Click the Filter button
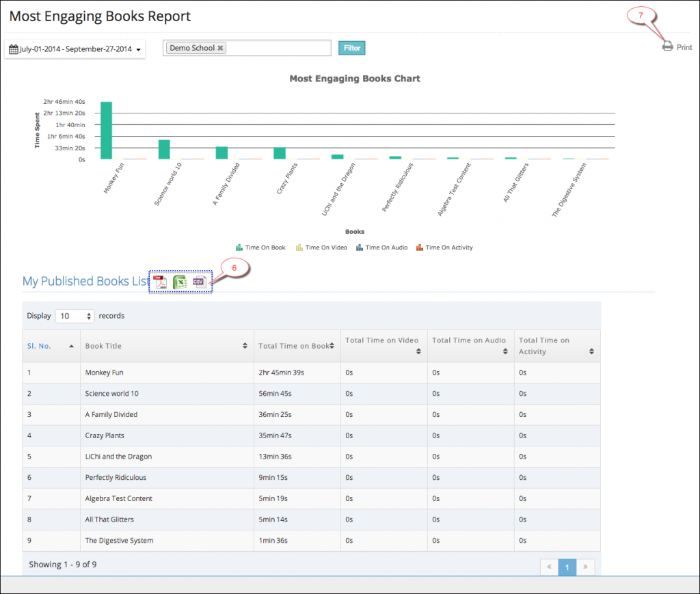 click(352, 48)
